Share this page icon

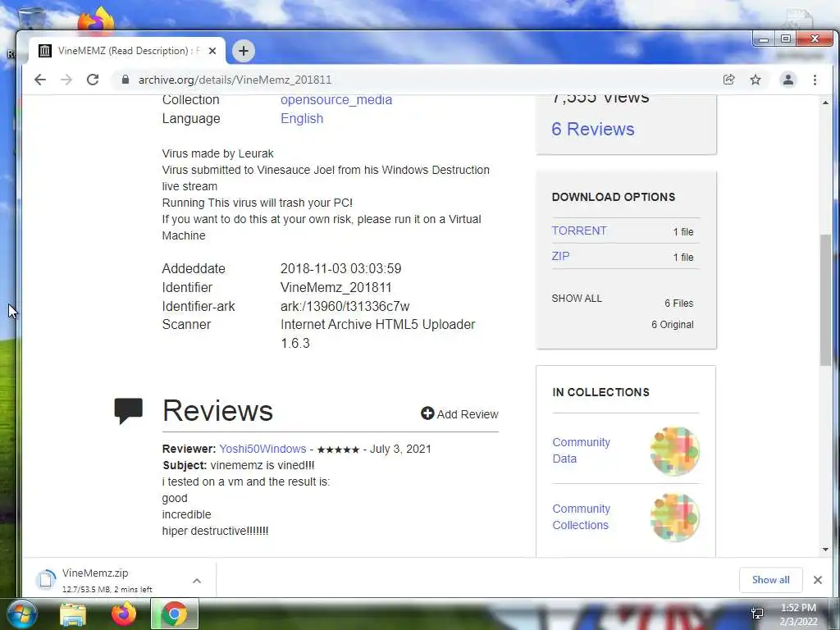[728, 80]
